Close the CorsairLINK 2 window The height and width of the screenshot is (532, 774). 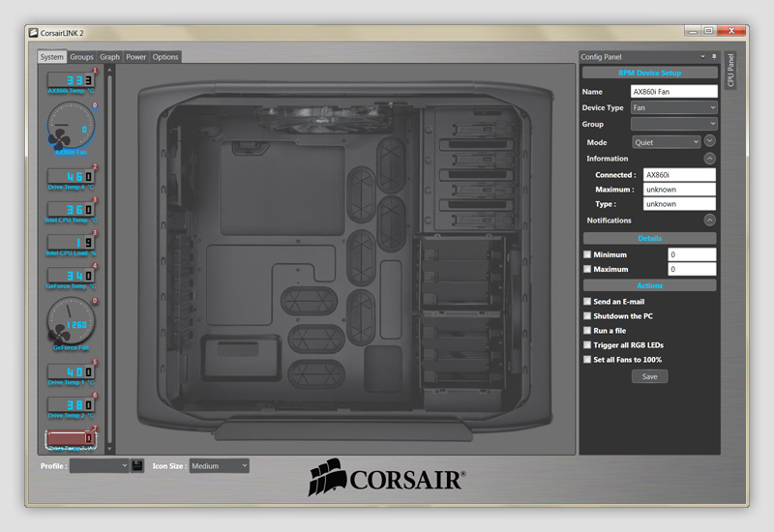click(731, 31)
